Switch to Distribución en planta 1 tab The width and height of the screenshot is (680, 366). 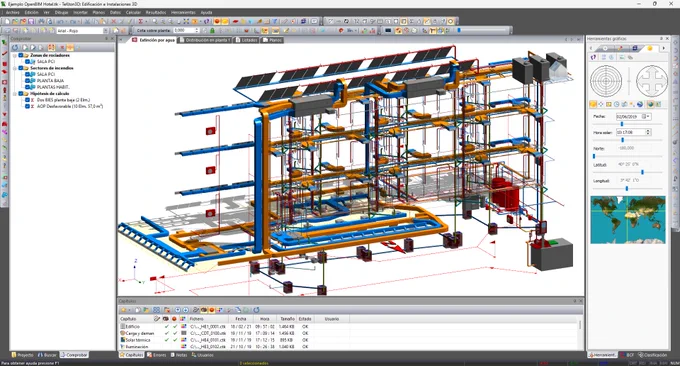click(x=204, y=40)
